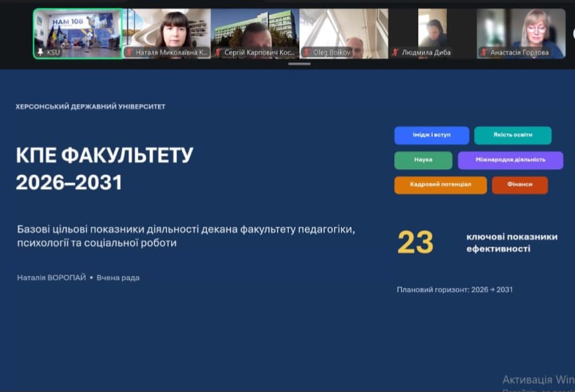Screen dimensions: 575x392
Task: Click the Базові цільові показники subtitle
Action: click(186, 236)
